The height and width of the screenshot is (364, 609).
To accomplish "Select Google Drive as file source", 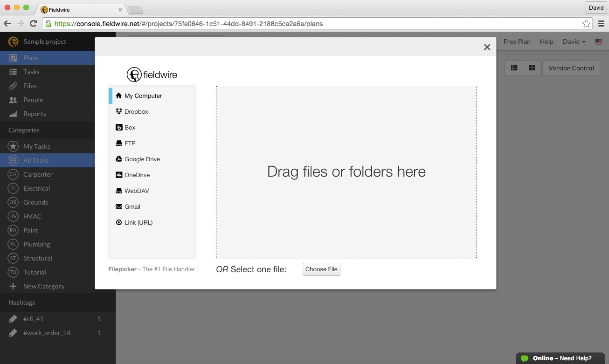I will point(152,159).
